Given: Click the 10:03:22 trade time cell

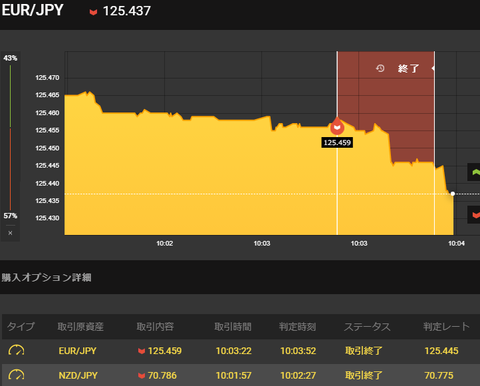Looking at the screenshot, I should [234, 351].
